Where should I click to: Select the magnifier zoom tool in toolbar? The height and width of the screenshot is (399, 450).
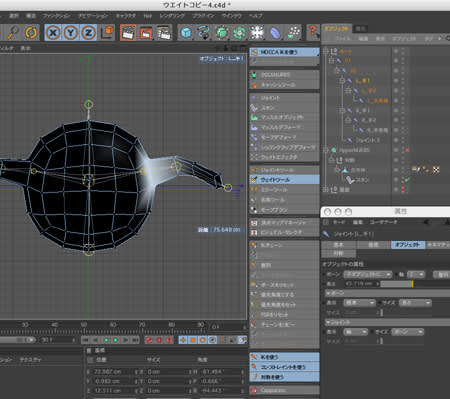coord(13,33)
